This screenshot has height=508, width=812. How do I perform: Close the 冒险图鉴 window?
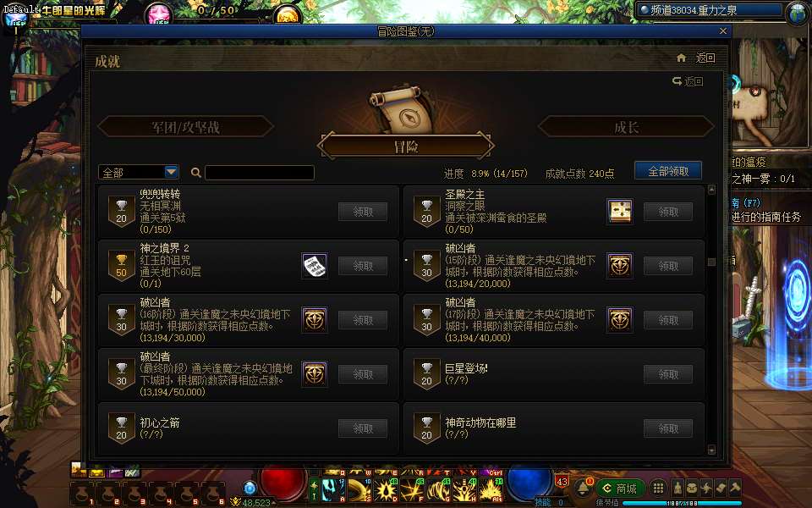click(x=723, y=31)
